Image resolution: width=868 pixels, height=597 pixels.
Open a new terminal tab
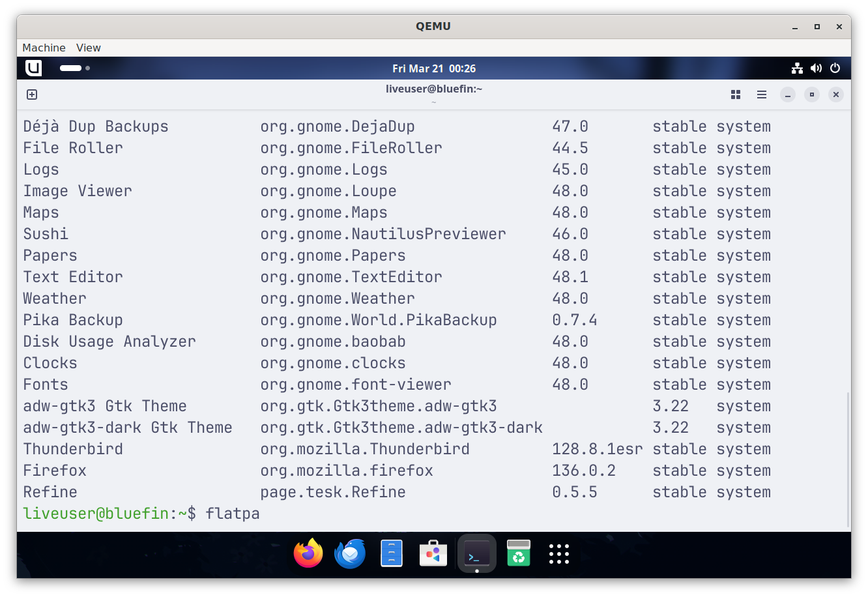[x=32, y=95]
